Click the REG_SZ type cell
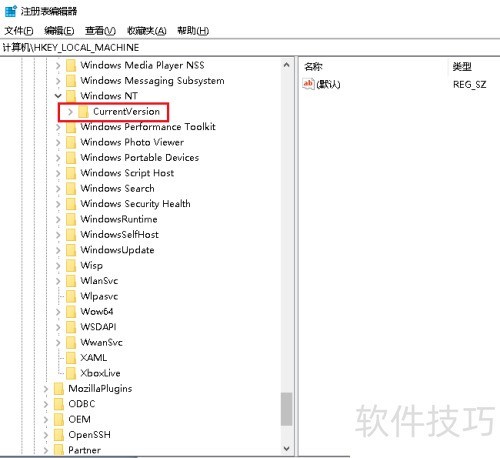 [469, 85]
